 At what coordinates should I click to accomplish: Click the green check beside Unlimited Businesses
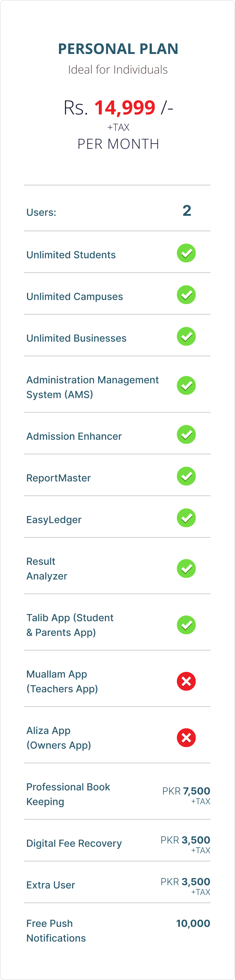pos(186,336)
